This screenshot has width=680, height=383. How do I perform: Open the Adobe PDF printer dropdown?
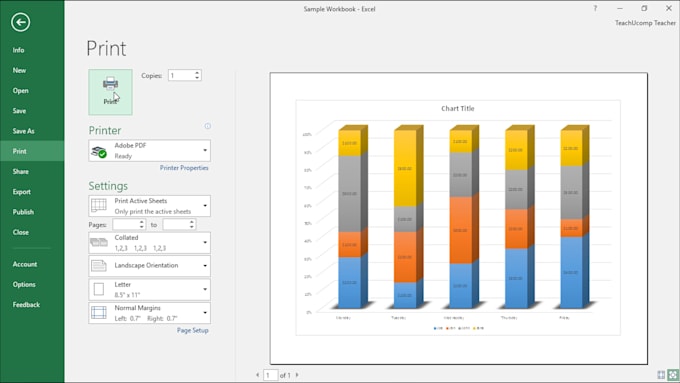150,151
